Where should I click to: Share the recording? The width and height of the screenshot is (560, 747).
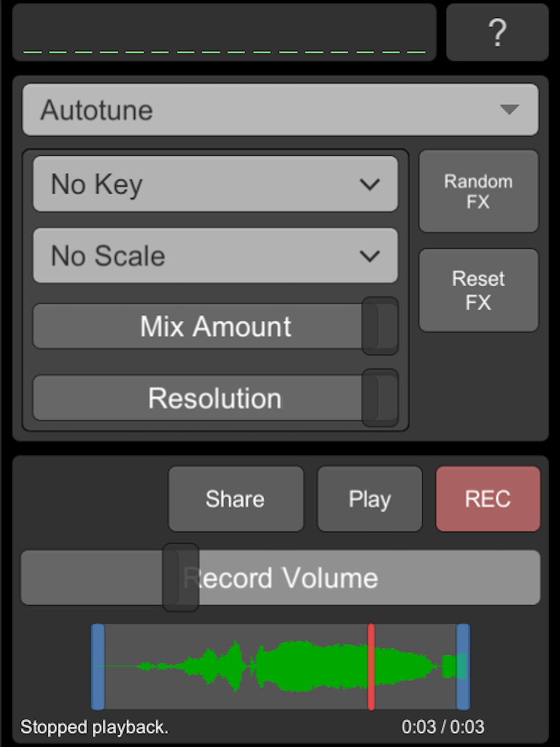tap(236, 499)
